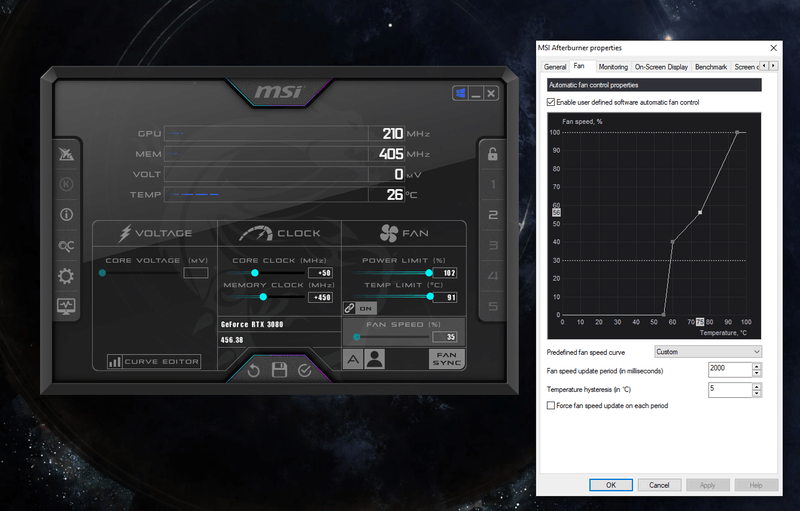
Task: Click the reset-to-defaults arrow icon
Action: pyautogui.click(x=254, y=370)
